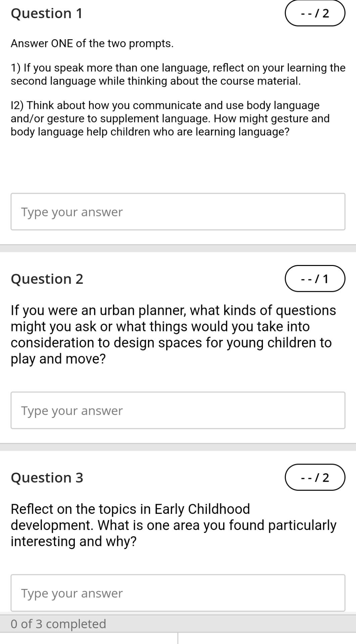Select the "-- / 2" score badge for Question 1
The width and height of the screenshot is (356, 644).
coord(315,13)
